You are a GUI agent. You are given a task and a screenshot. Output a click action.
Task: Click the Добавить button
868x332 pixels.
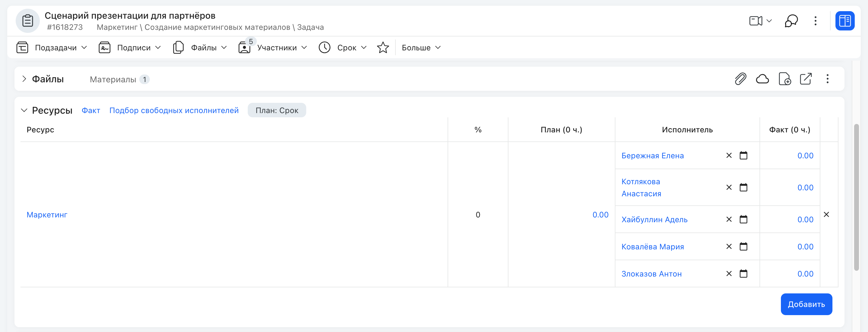806,304
